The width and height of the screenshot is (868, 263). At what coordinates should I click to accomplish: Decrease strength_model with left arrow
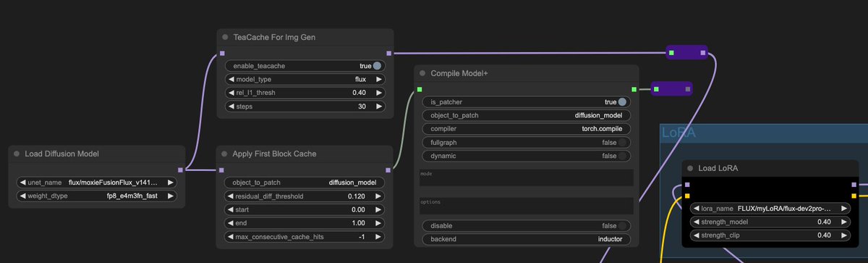(696, 222)
